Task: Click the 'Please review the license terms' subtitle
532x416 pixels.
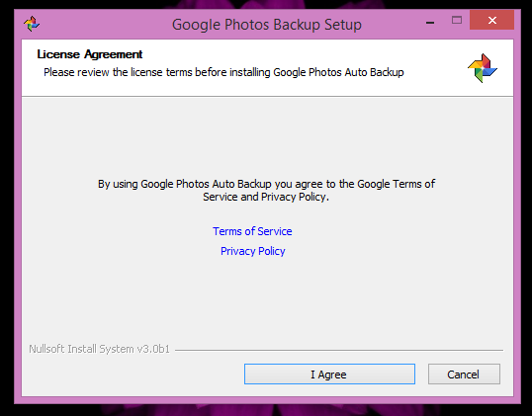Action: (x=223, y=72)
